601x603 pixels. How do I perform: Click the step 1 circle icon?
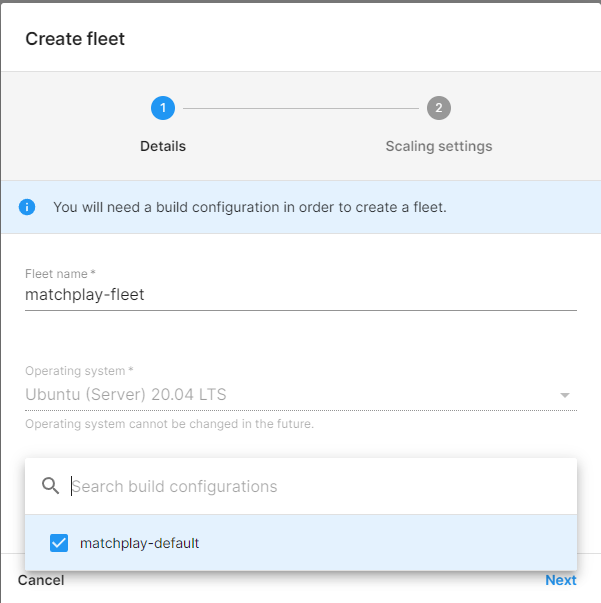click(162, 108)
